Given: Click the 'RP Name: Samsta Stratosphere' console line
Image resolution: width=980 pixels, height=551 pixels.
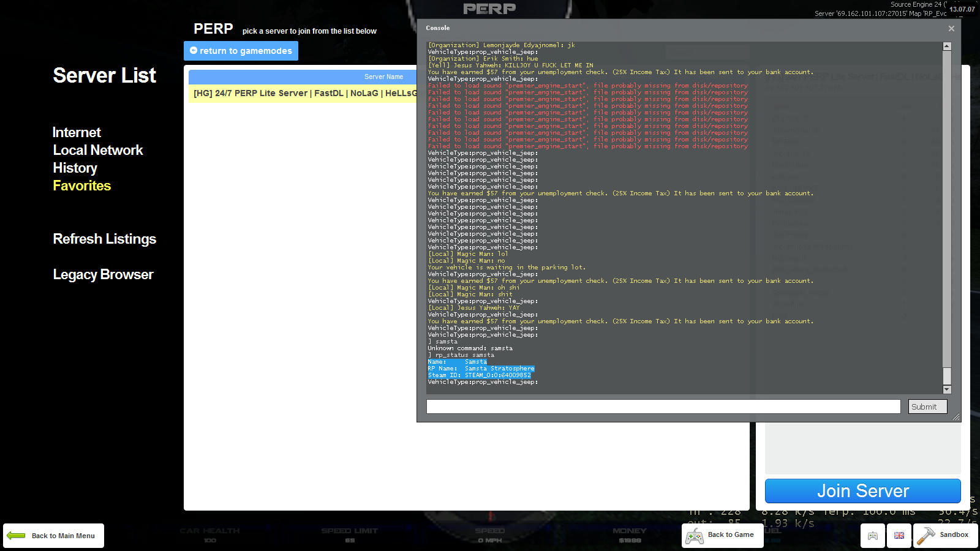Looking at the screenshot, I should coord(481,369).
